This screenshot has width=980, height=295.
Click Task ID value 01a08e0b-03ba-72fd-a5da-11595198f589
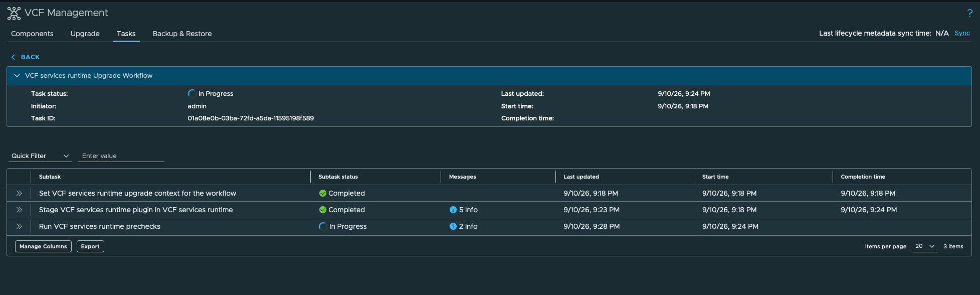(x=251, y=118)
